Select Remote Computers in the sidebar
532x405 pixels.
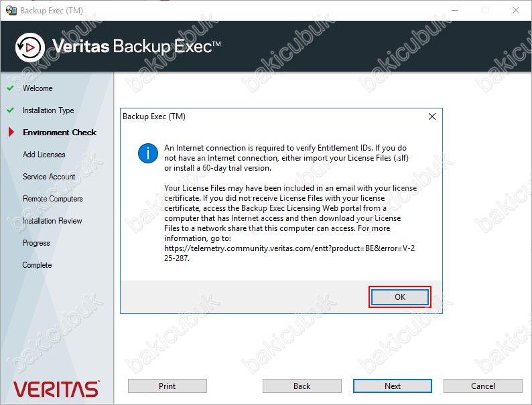coord(53,199)
